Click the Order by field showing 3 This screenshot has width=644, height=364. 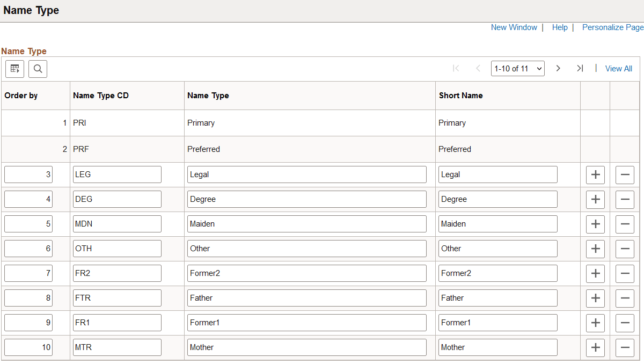[x=28, y=174]
